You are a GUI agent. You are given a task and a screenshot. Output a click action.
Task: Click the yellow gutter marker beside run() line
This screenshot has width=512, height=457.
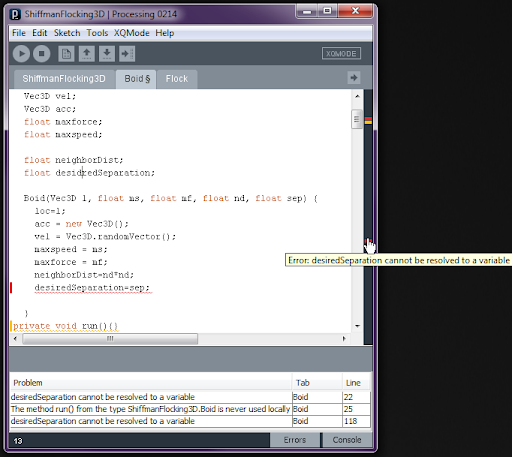pos(11,326)
